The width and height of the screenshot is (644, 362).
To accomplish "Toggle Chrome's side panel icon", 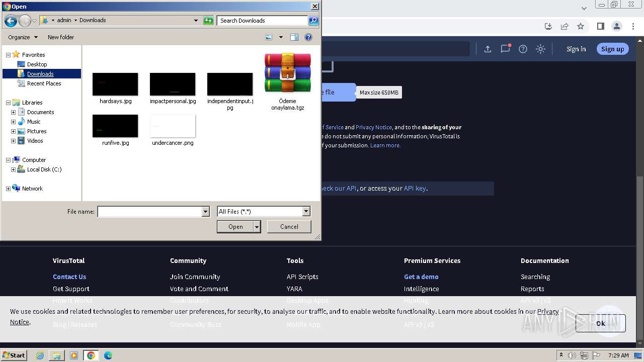I will tap(600, 26).
